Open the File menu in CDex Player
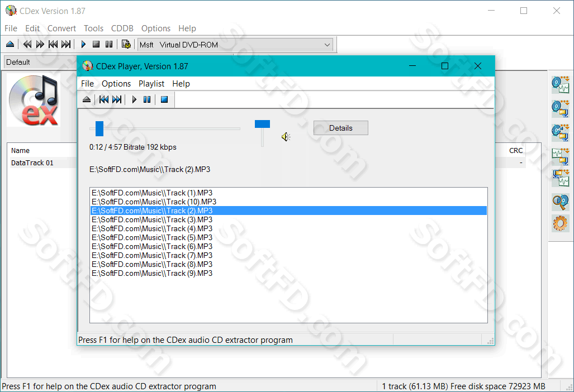The height and width of the screenshot is (392, 574). [x=87, y=84]
